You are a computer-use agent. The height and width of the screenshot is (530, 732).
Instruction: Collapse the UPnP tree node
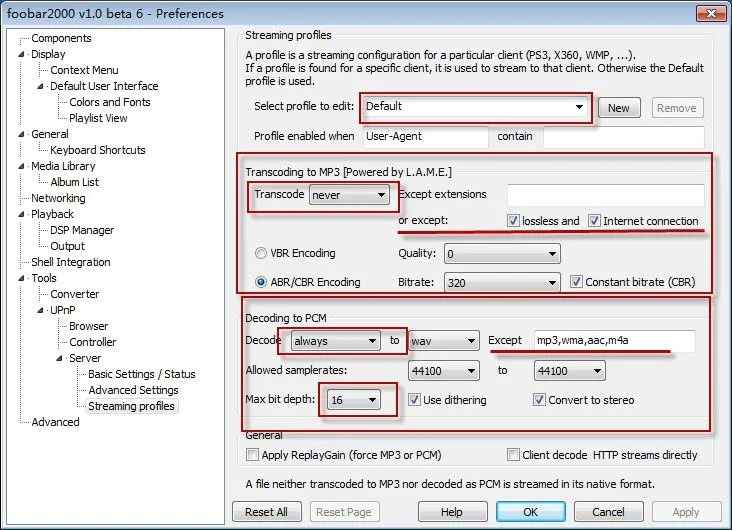(x=41, y=310)
